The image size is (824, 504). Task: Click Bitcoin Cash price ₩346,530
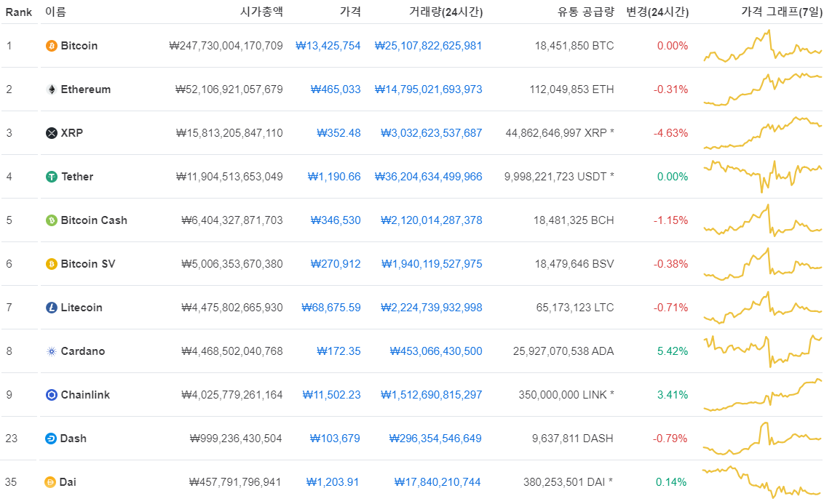pos(336,220)
